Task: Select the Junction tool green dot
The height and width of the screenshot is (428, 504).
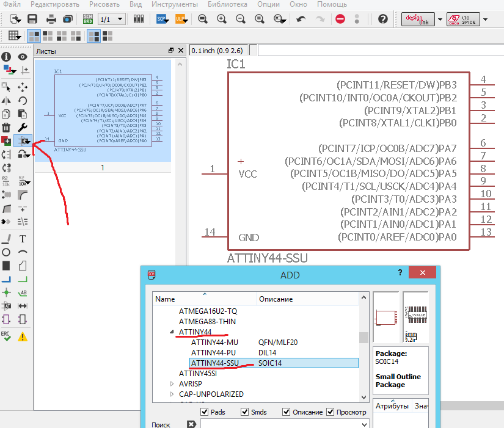Action: coord(6,292)
